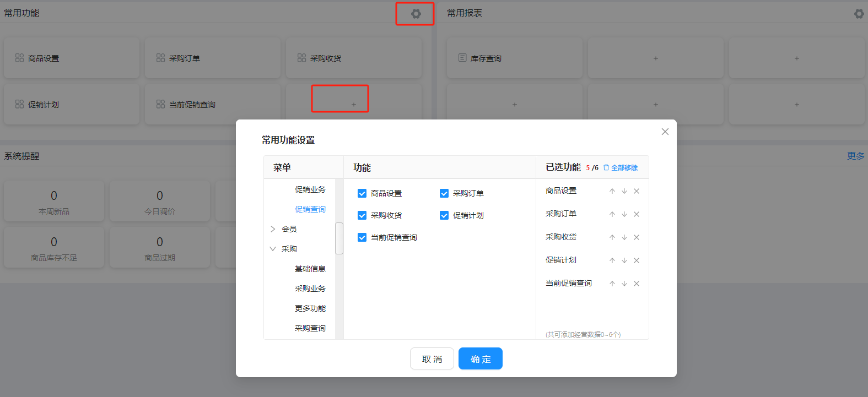Remove 促销计划 from selected functions
868x397 pixels.
[x=637, y=260]
